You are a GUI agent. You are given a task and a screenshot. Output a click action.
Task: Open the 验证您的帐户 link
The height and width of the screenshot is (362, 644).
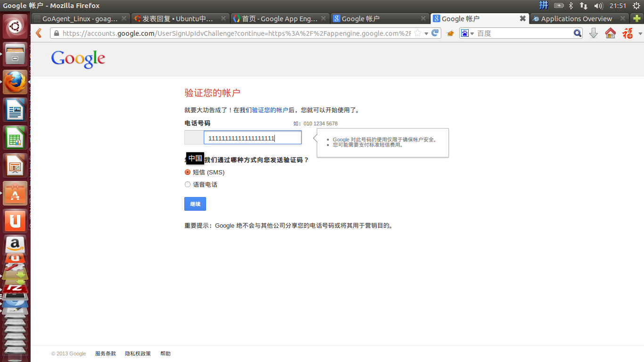(270, 110)
